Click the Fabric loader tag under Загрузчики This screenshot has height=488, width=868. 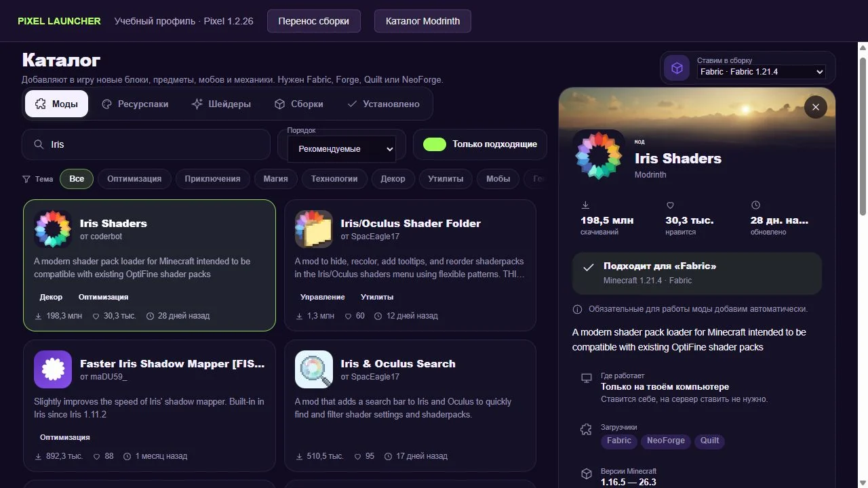(x=619, y=441)
